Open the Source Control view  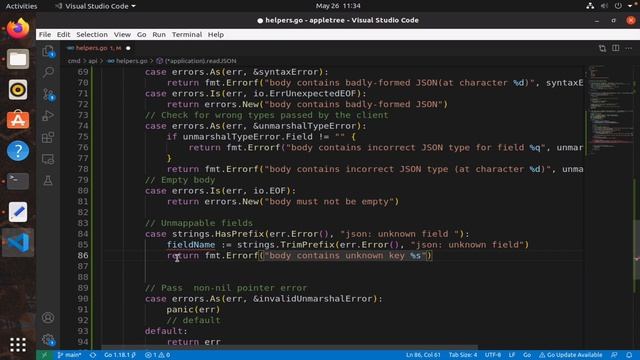pos(48,94)
